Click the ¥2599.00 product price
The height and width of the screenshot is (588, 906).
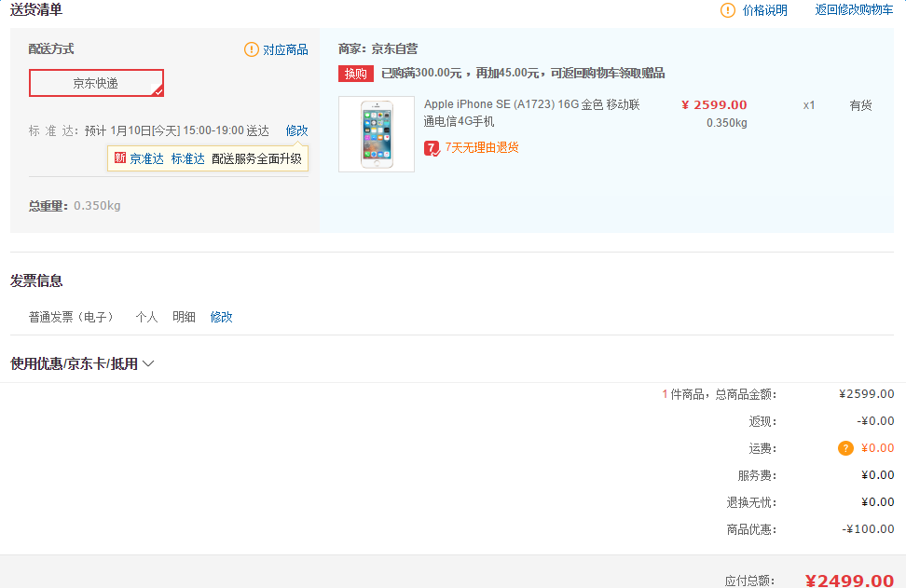pyautogui.click(x=714, y=104)
